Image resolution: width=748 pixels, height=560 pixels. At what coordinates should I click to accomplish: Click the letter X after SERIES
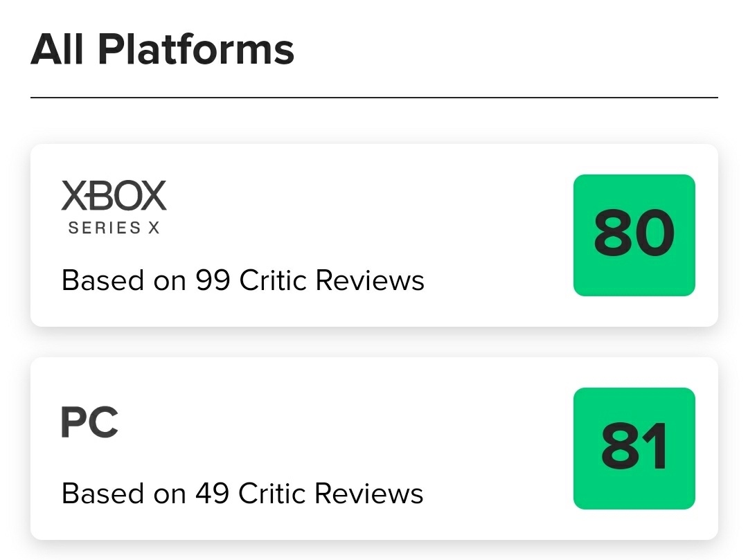153,228
